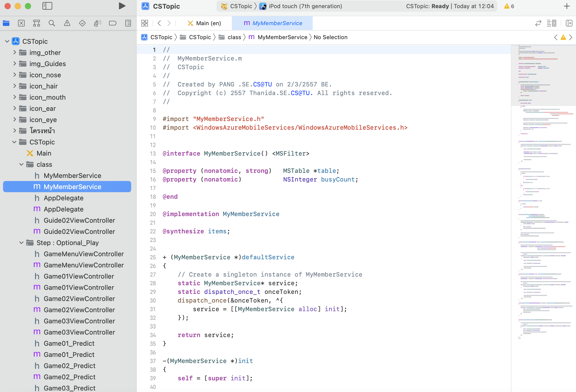Image resolution: width=576 pixels, height=392 pixels.
Task: Click the class breadcrumb in jump bar
Action: click(230, 37)
